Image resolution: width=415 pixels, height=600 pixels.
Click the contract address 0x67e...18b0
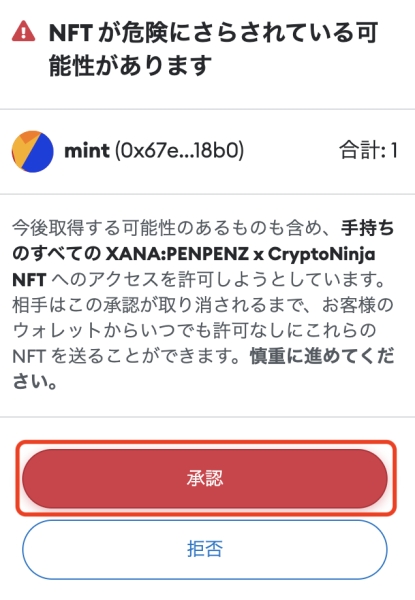click(179, 150)
